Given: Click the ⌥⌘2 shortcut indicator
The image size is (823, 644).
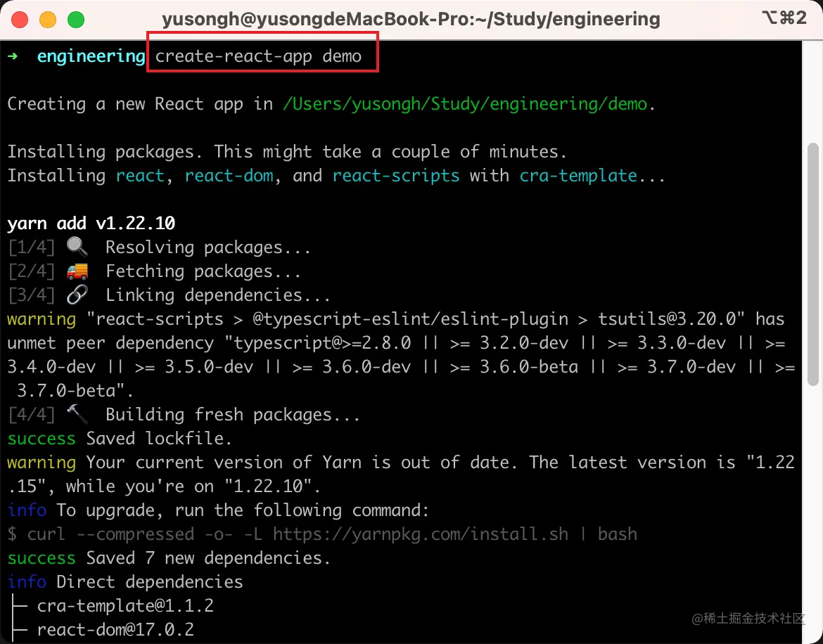Looking at the screenshot, I should coord(784,18).
